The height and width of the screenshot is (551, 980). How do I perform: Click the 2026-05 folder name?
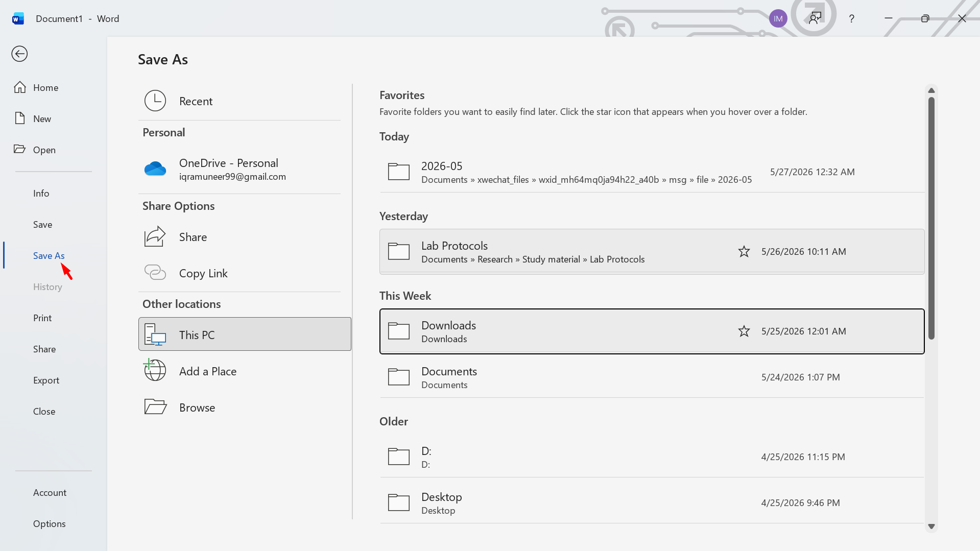[442, 166]
